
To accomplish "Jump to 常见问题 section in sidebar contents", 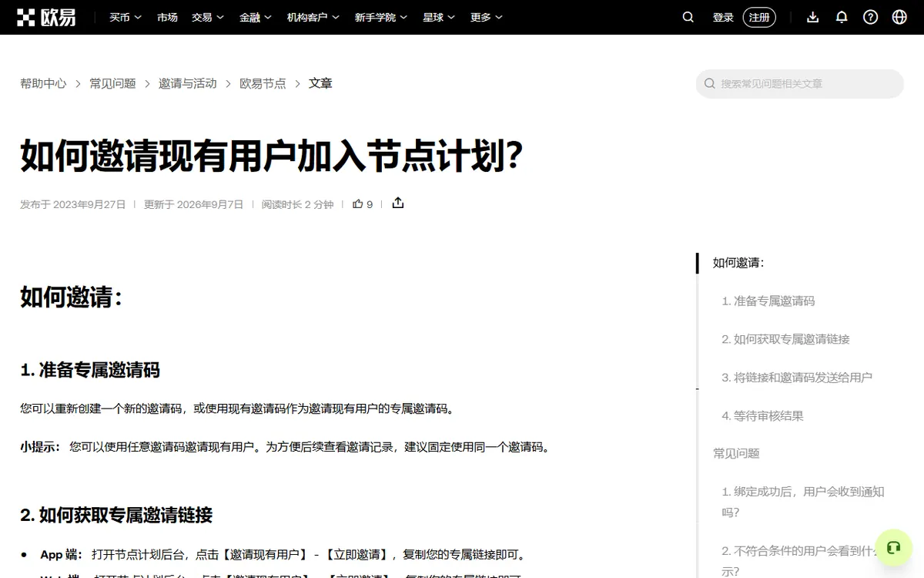I will [x=736, y=453].
